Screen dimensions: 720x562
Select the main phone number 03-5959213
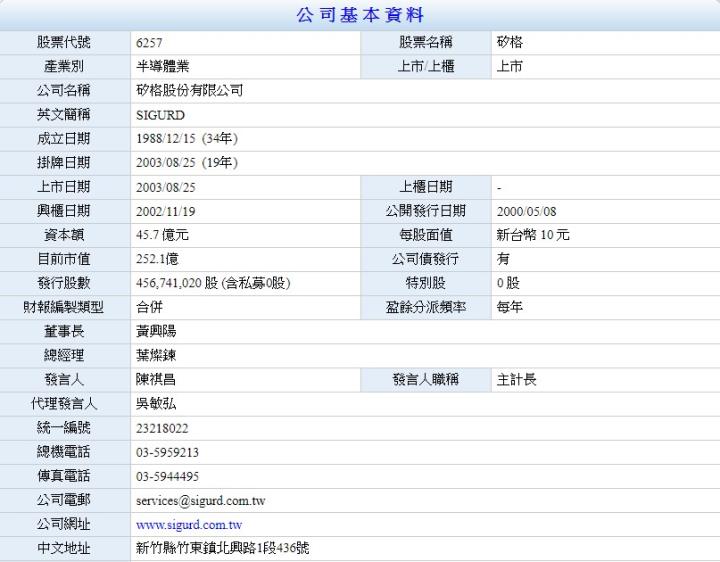pos(167,452)
